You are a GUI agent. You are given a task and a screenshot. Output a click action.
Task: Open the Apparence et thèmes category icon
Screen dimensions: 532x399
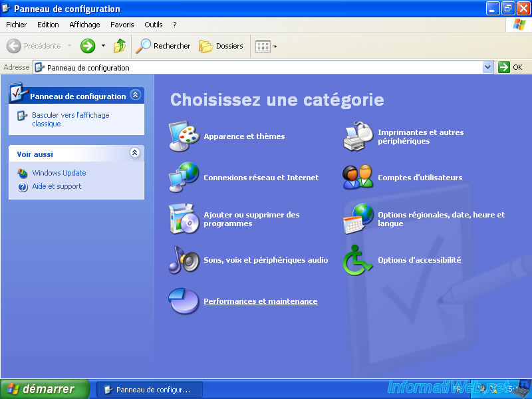click(184, 136)
